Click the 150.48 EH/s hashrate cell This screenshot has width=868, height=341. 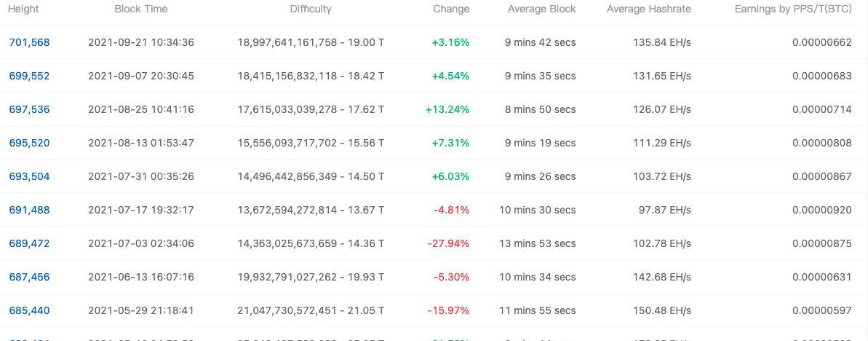click(661, 310)
